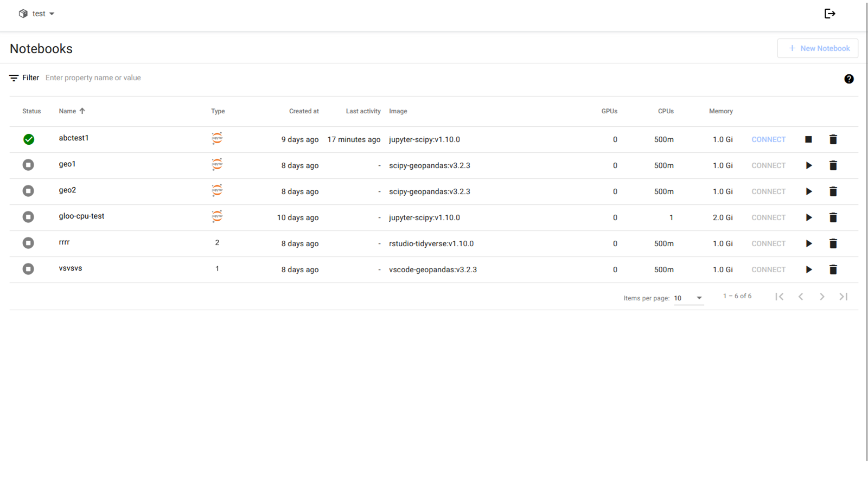Delete the geo1 notebook
Image resolution: width=868 pixels, height=488 pixels.
[833, 165]
